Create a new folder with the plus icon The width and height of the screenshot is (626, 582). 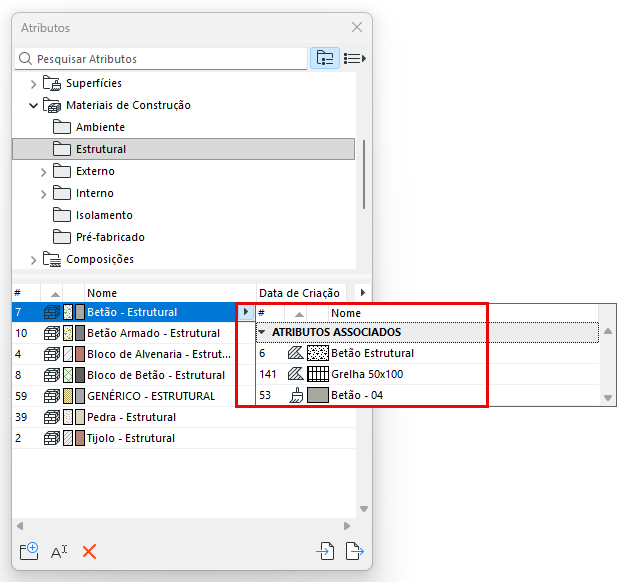click(x=29, y=551)
